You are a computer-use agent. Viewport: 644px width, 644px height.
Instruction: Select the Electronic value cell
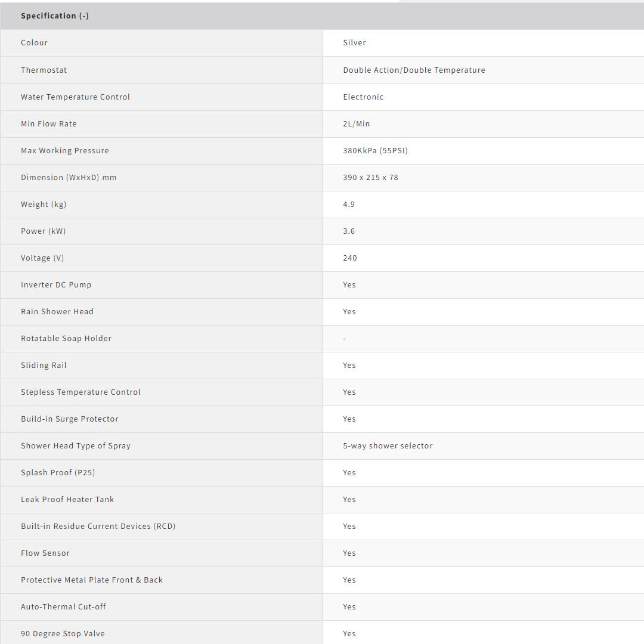click(x=363, y=97)
